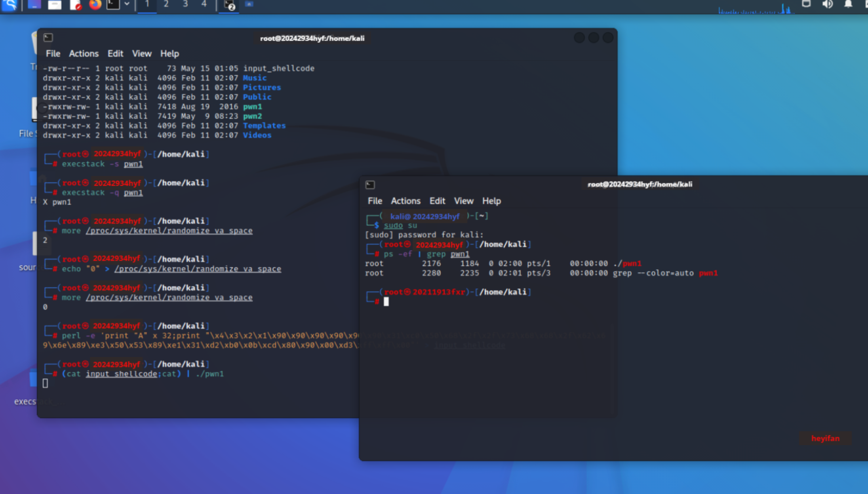
Task: Open File menu in the right terminal
Action: coord(375,201)
